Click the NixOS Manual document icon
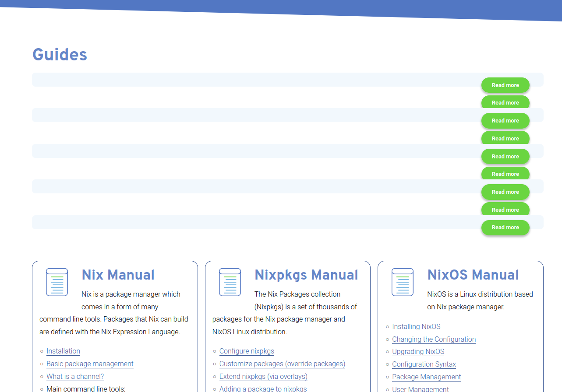The width and height of the screenshot is (562, 392). click(x=402, y=282)
